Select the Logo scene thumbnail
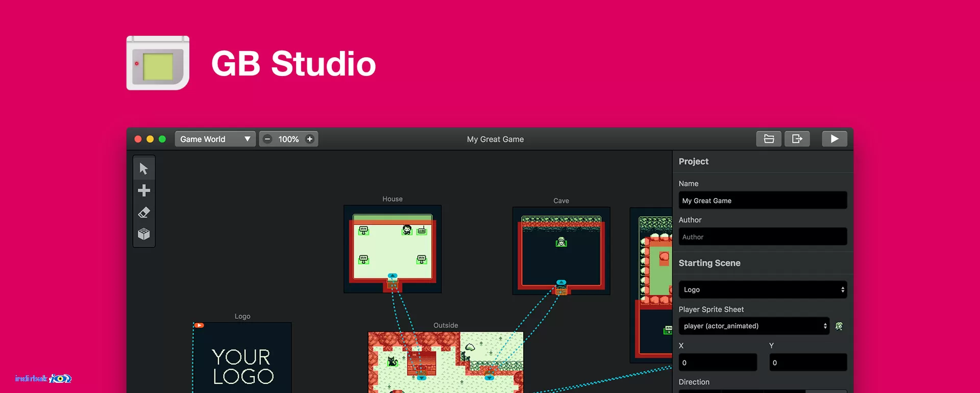This screenshot has width=980, height=393. 242,357
